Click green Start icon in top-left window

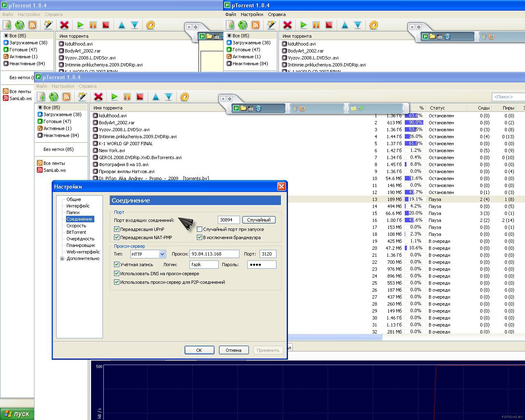80,25
